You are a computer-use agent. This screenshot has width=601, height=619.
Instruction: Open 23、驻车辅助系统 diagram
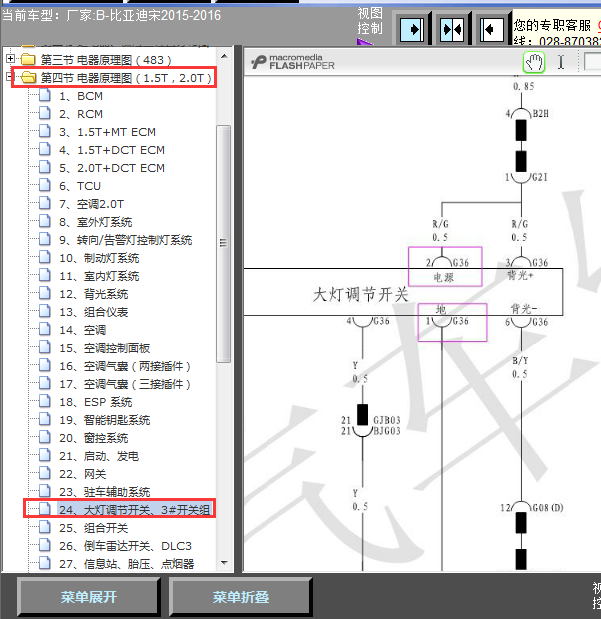(x=105, y=492)
